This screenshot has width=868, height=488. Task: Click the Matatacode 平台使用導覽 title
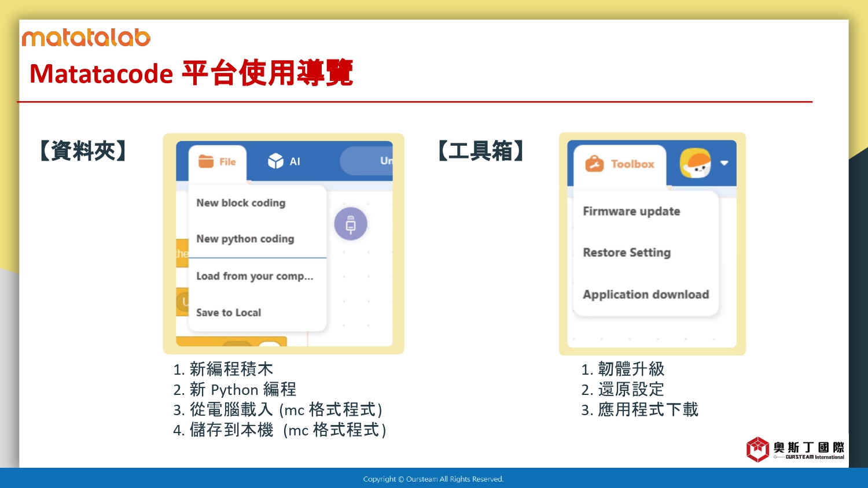point(191,73)
